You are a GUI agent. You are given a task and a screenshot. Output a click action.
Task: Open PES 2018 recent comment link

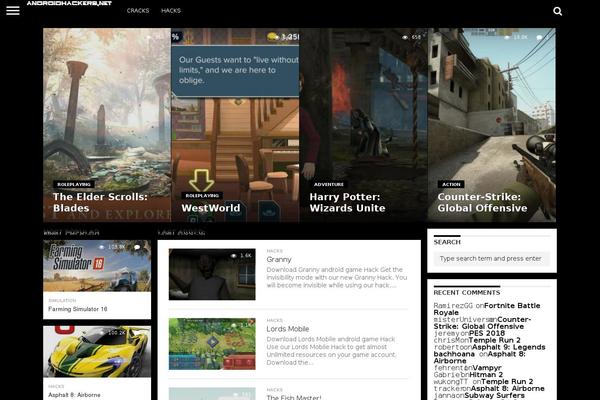coord(487,333)
